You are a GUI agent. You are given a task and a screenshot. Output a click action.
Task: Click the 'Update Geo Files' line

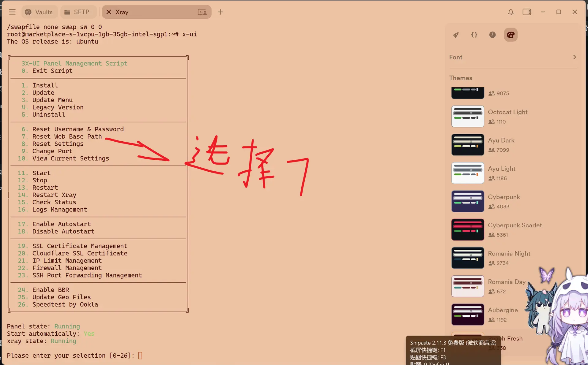click(54, 297)
